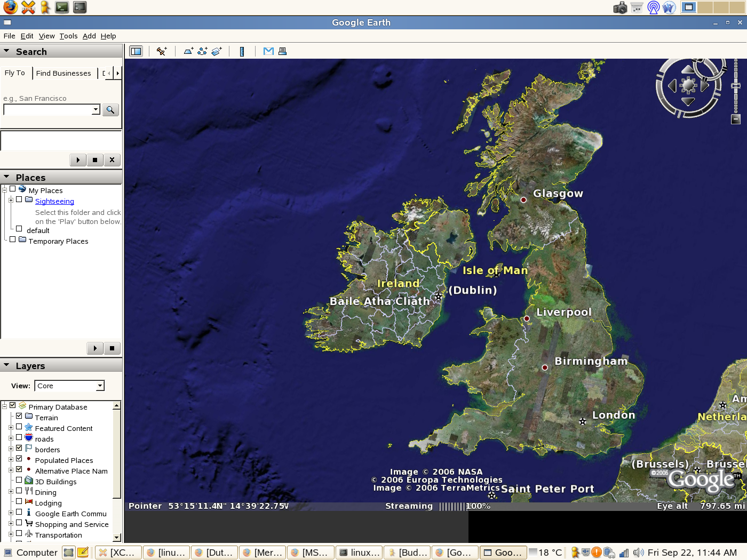Collapse the Primary Database tree node
The width and height of the screenshot is (747, 560).
[4, 406]
